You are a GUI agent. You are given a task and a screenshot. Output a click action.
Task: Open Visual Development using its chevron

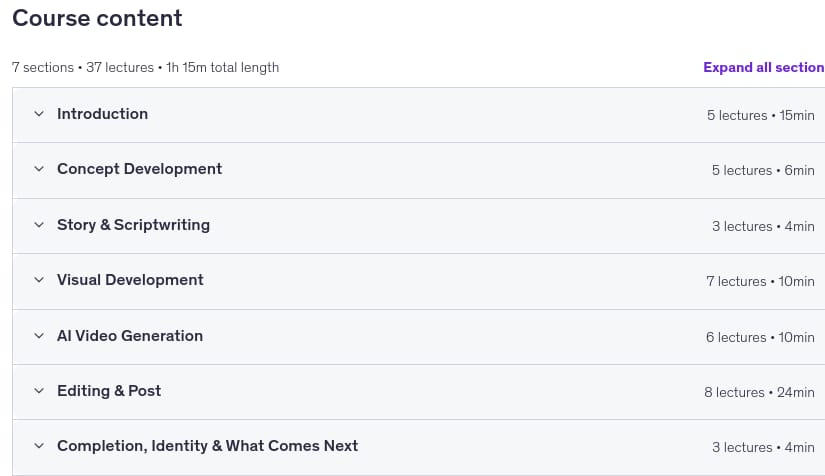click(39, 280)
